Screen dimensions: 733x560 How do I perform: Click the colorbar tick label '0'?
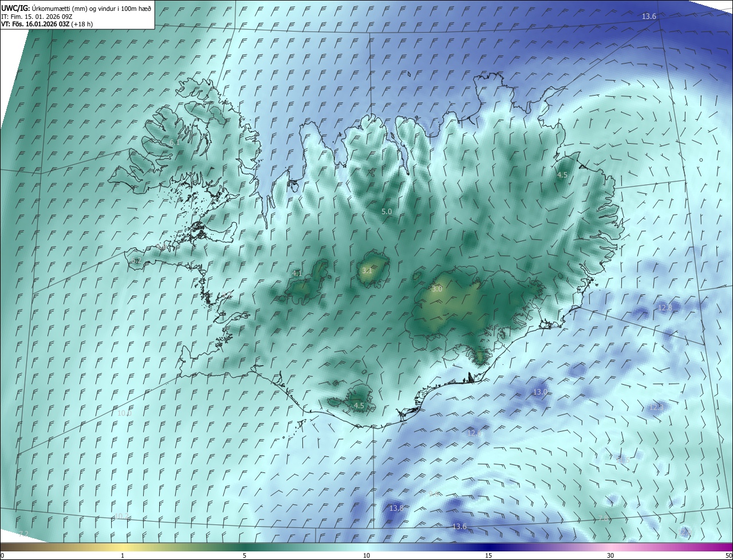2,556
